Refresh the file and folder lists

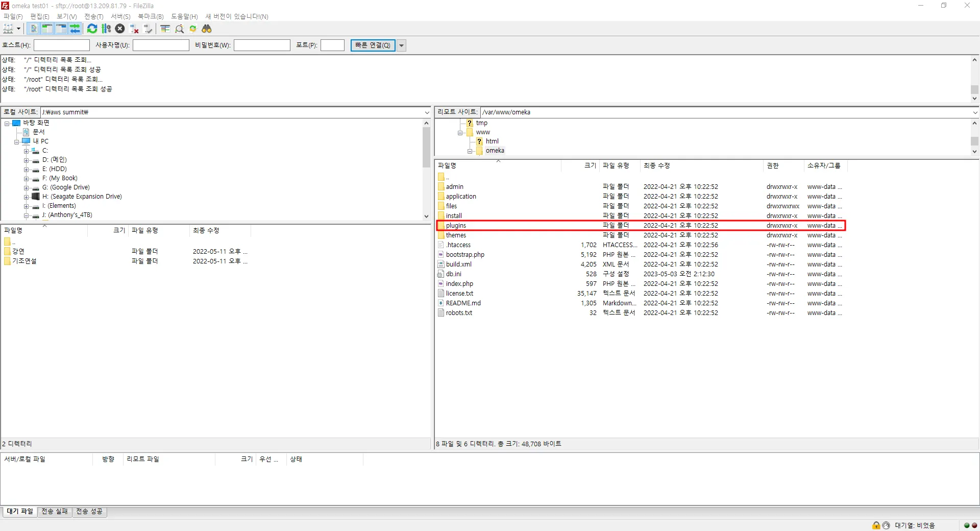coord(92,29)
